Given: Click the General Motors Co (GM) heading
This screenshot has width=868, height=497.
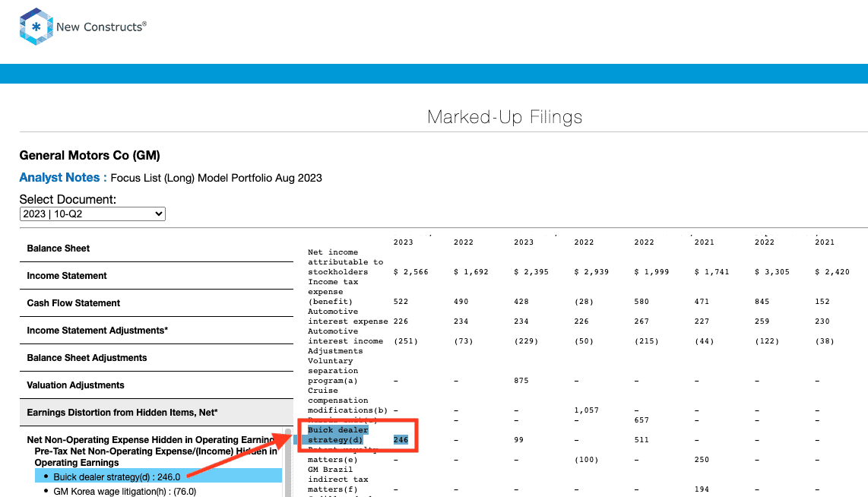Looking at the screenshot, I should tap(90, 156).
